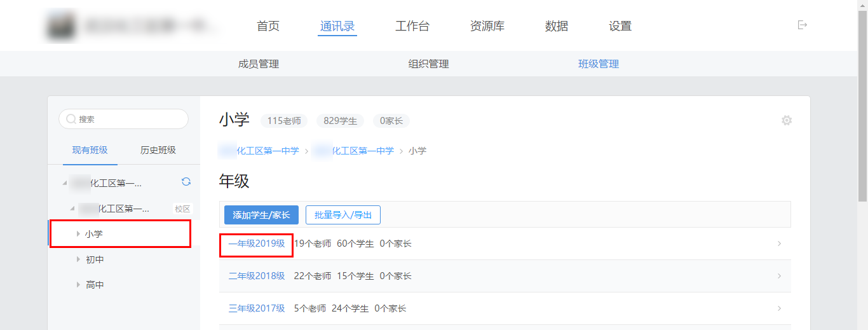
Task: Open the 一年级2019级 grade link
Action: point(257,244)
